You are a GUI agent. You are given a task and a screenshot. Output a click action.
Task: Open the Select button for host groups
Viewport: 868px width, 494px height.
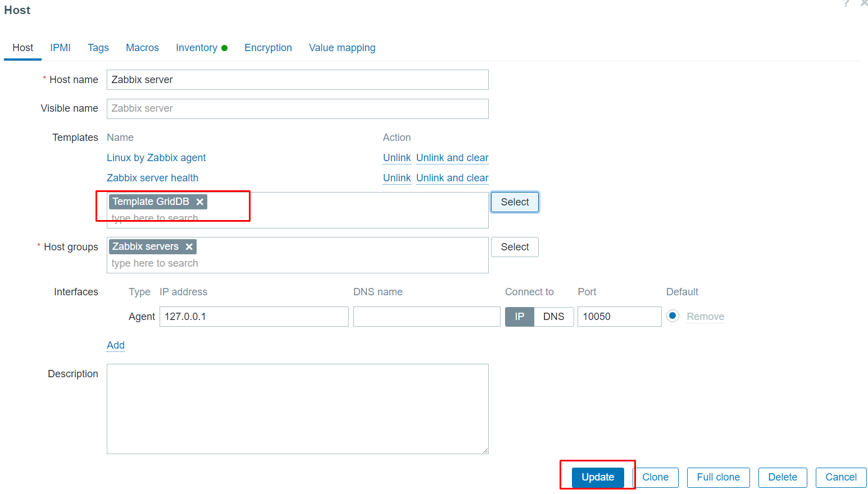515,247
